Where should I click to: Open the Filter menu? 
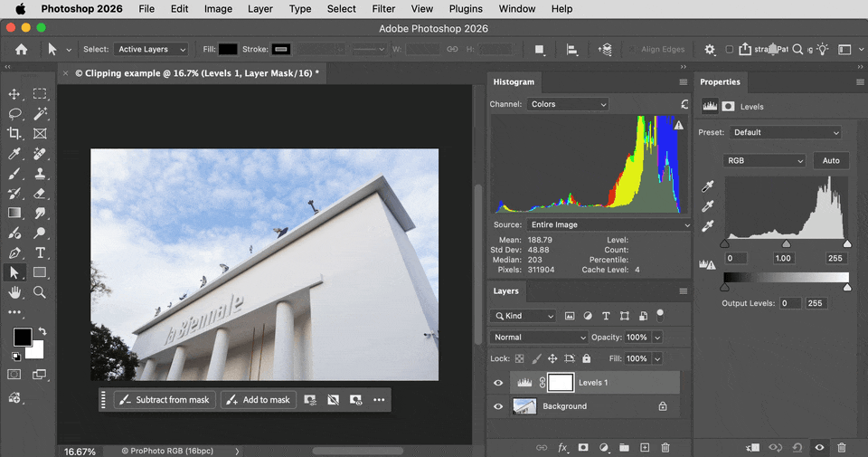(x=383, y=9)
